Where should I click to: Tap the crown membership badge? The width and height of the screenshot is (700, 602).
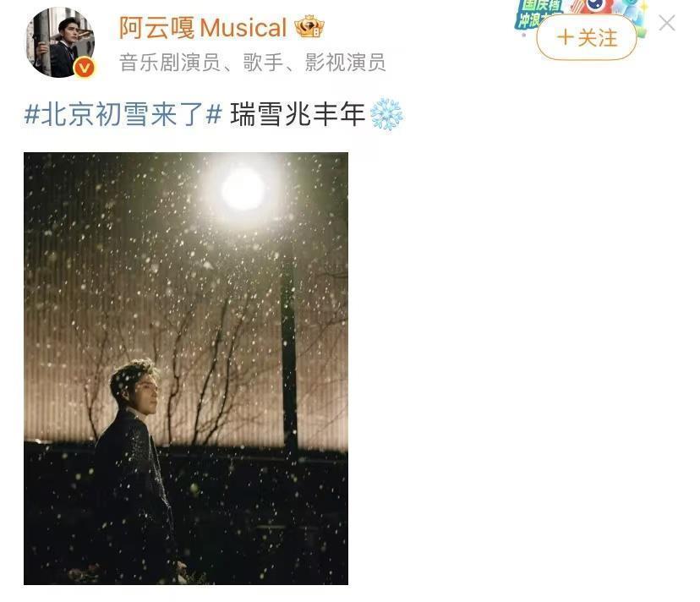coord(309,27)
